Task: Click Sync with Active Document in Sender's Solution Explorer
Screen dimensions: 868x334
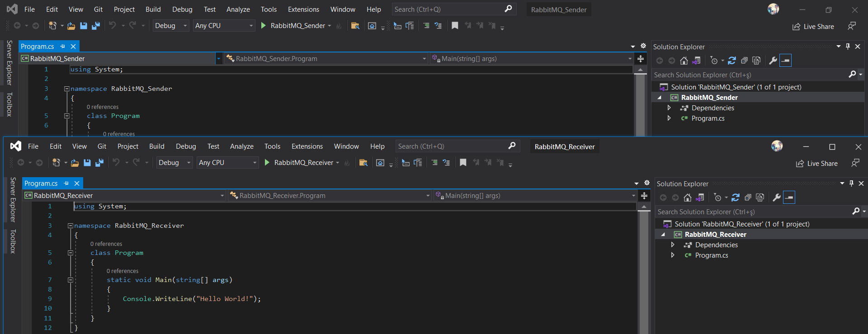Action: pos(732,61)
